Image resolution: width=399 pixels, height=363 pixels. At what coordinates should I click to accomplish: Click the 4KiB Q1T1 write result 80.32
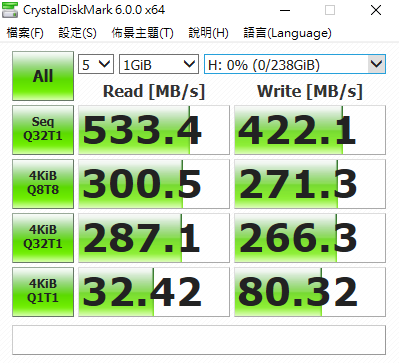click(310, 292)
